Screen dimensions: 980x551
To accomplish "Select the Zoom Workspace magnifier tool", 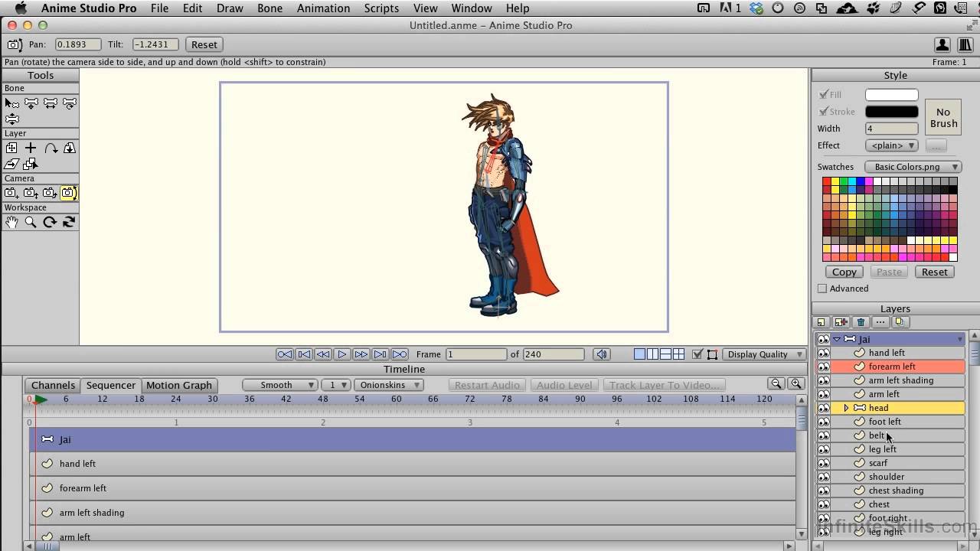I will [x=31, y=222].
